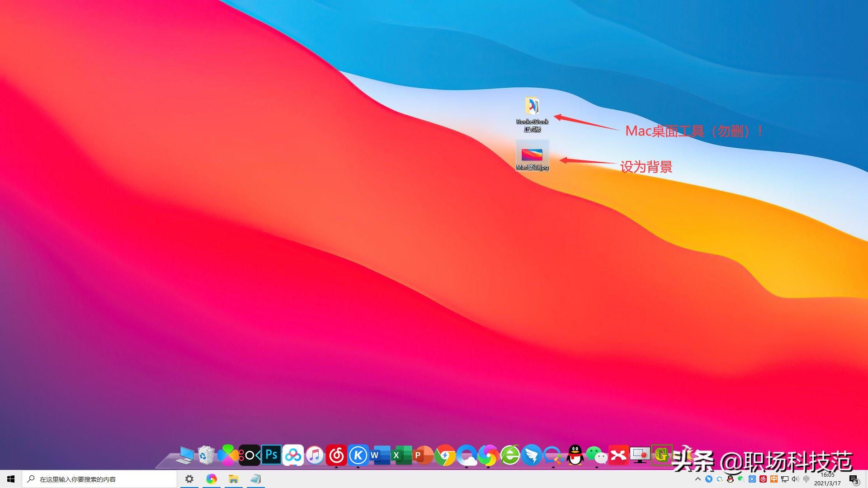The image size is (868, 488).
Task: Click the clock to view the calendar
Action: (x=827, y=479)
